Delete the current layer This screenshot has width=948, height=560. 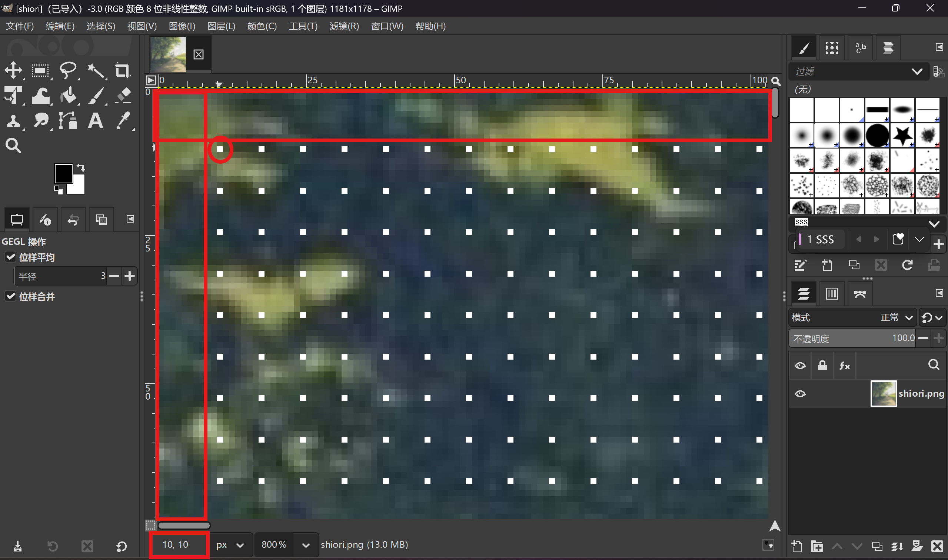click(937, 546)
